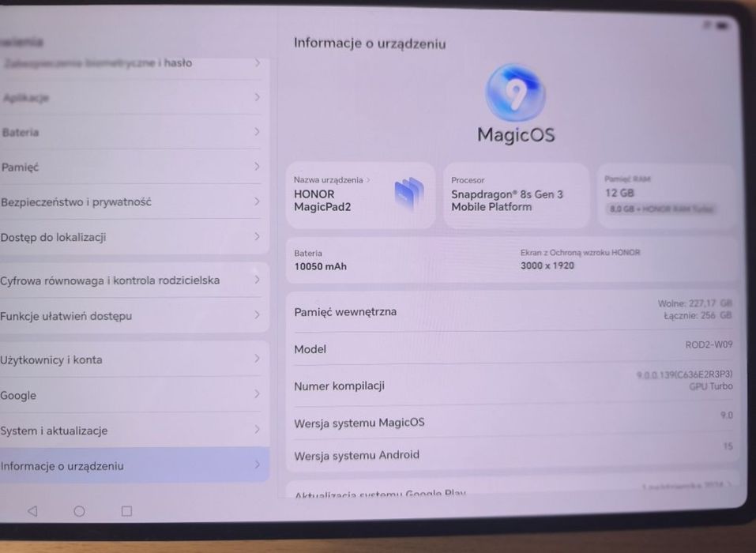The width and height of the screenshot is (756, 553).
Task: Open Dostęp do lokalizacji settings
Action: click(x=133, y=237)
